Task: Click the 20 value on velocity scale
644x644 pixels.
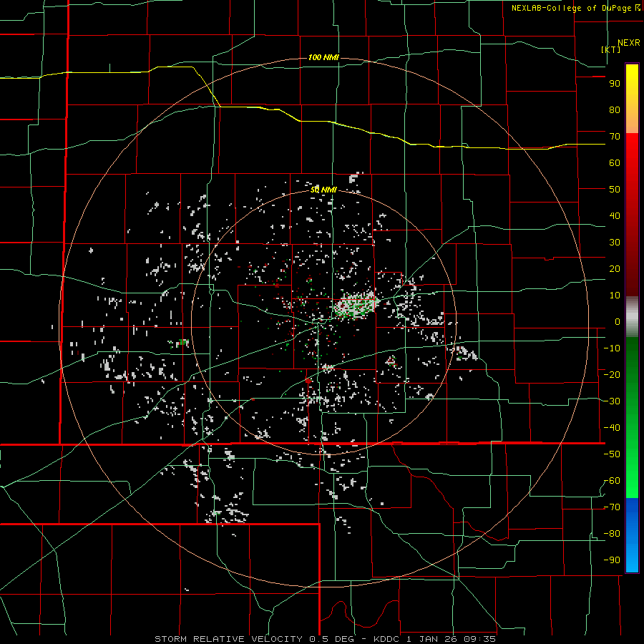Action: click(x=615, y=269)
